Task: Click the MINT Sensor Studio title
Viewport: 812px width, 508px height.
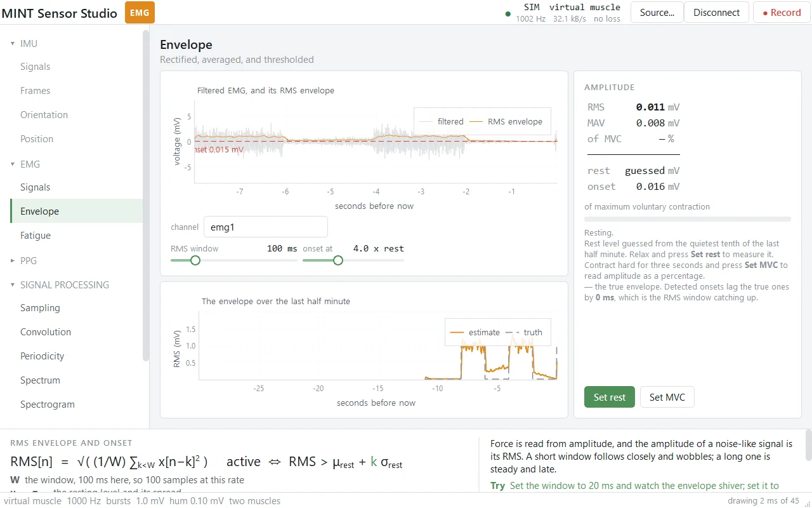Action: 60,13
